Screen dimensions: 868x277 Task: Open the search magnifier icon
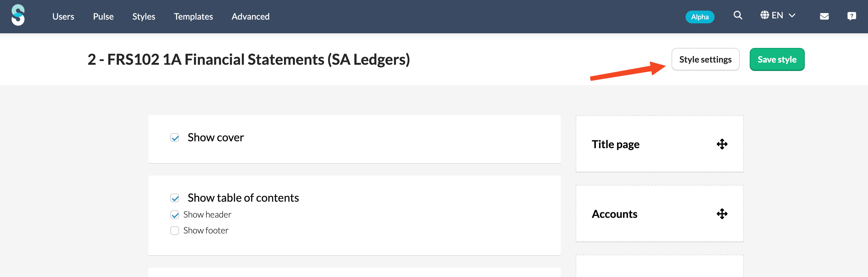pyautogui.click(x=738, y=15)
